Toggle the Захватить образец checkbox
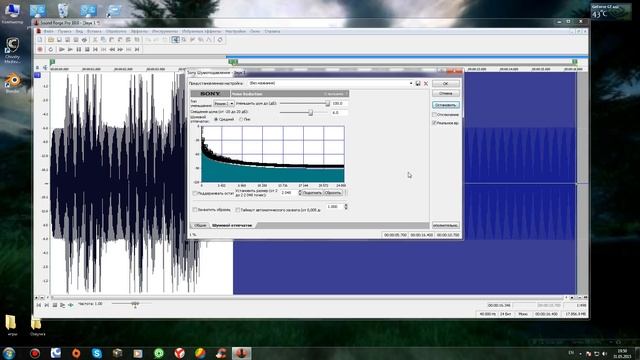 [x=195, y=209]
